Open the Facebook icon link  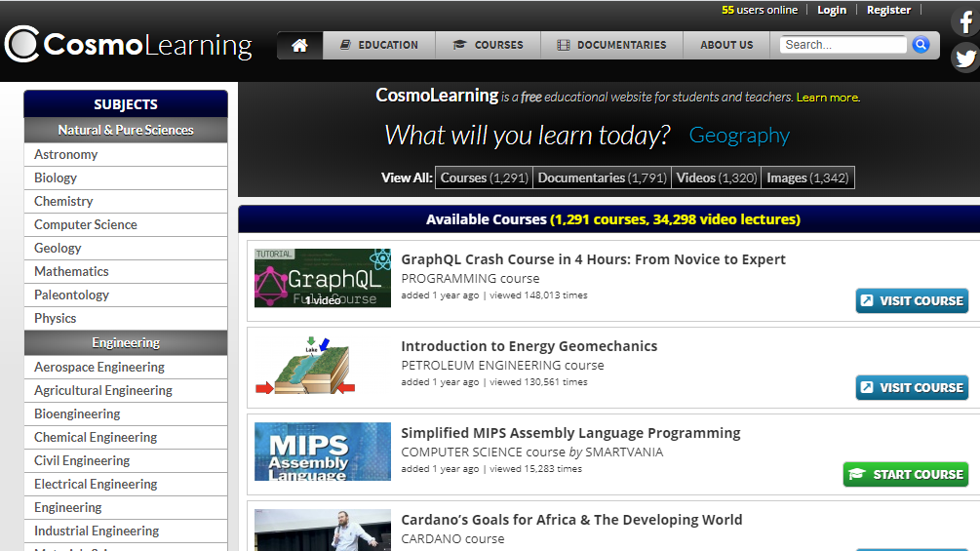[x=965, y=22]
